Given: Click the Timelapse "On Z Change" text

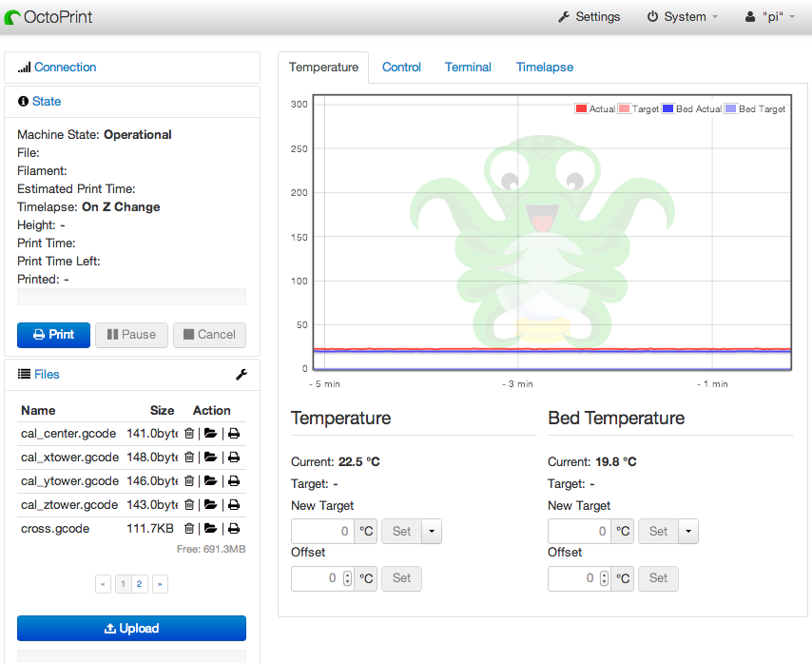Looking at the screenshot, I should [121, 207].
